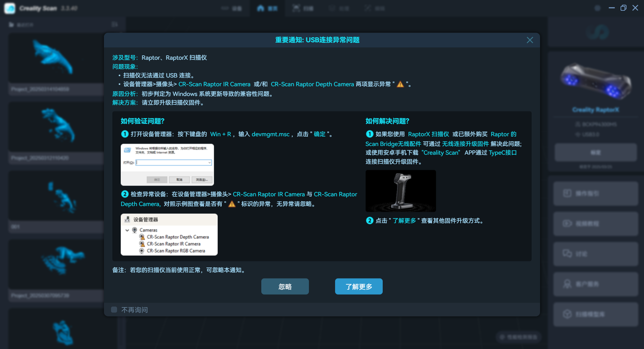Open 客户服务 in the right sidebar

[x=596, y=284]
